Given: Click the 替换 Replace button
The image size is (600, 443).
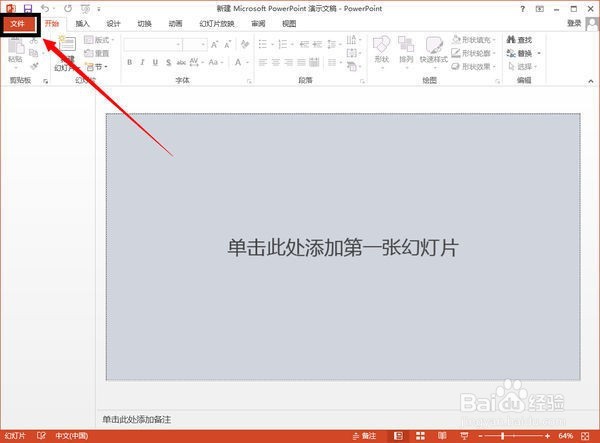Looking at the screenshot, I should (x=519, y=53).
